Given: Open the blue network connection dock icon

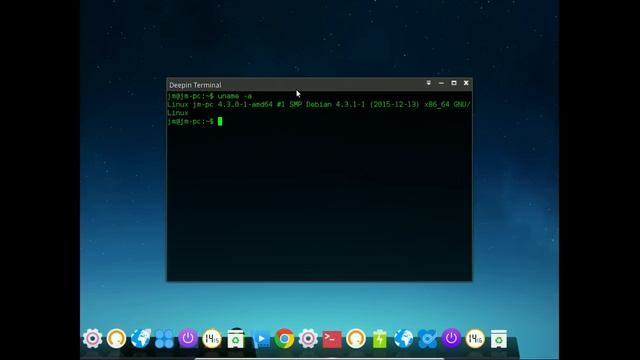Looking at the screenshot, I should [x=427, y=339].
